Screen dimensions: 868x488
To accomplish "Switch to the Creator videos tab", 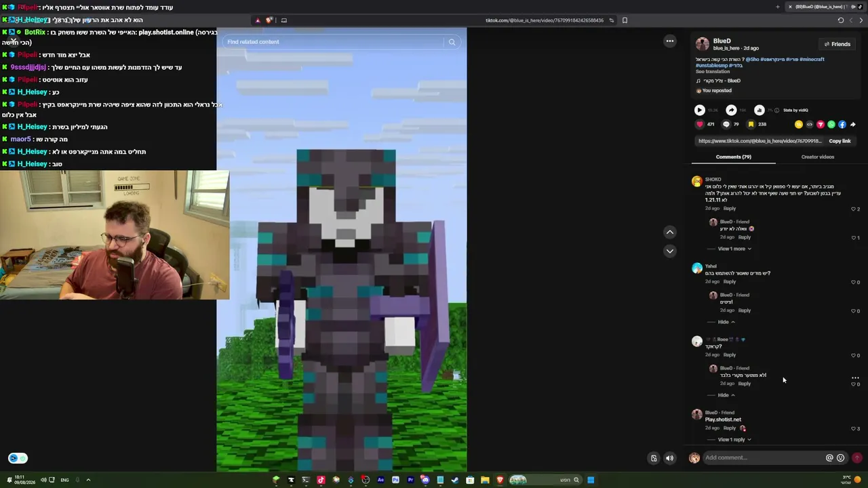I will [x=818, y=157].
